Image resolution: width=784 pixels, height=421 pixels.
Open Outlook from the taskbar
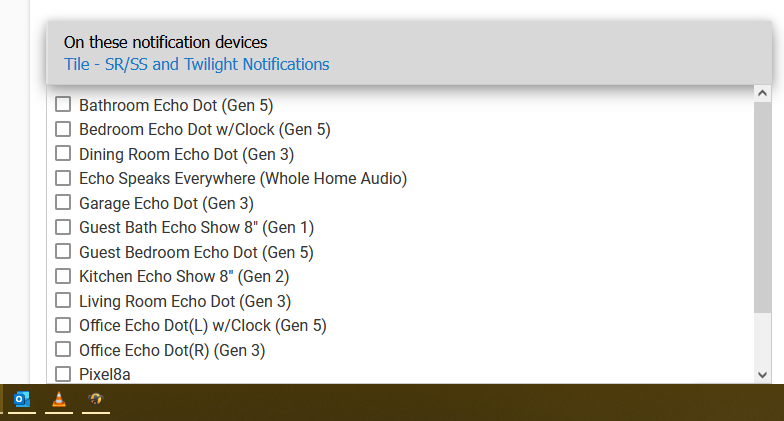point(22,399)
